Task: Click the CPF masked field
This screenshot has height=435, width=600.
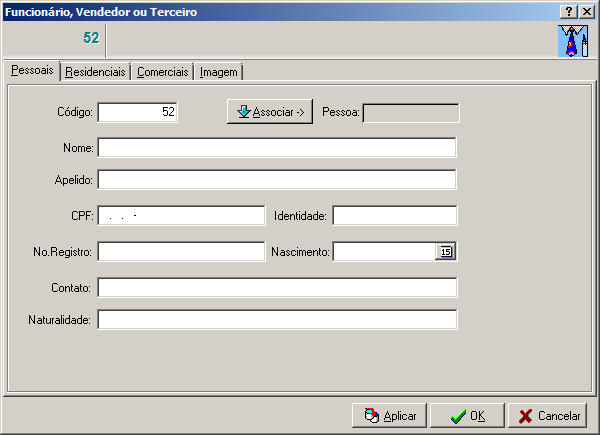Action: pyautogui.click(x=180, y=216)
